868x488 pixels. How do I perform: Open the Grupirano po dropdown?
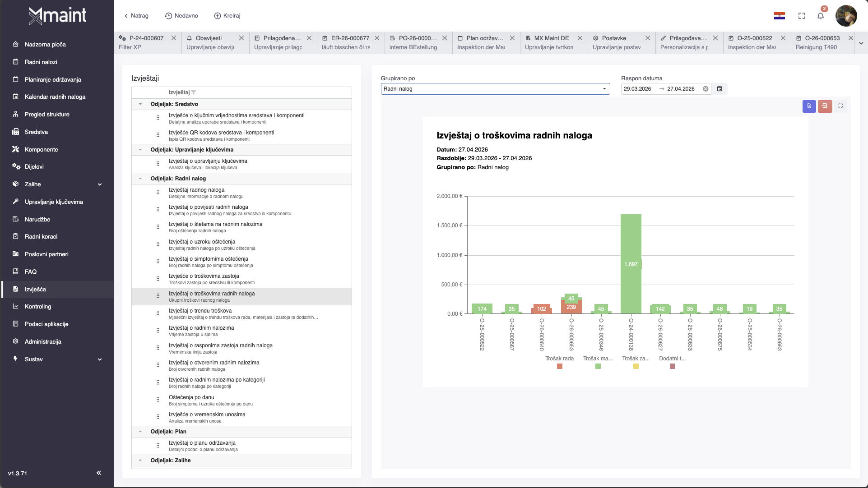click(x=495, y=89)
